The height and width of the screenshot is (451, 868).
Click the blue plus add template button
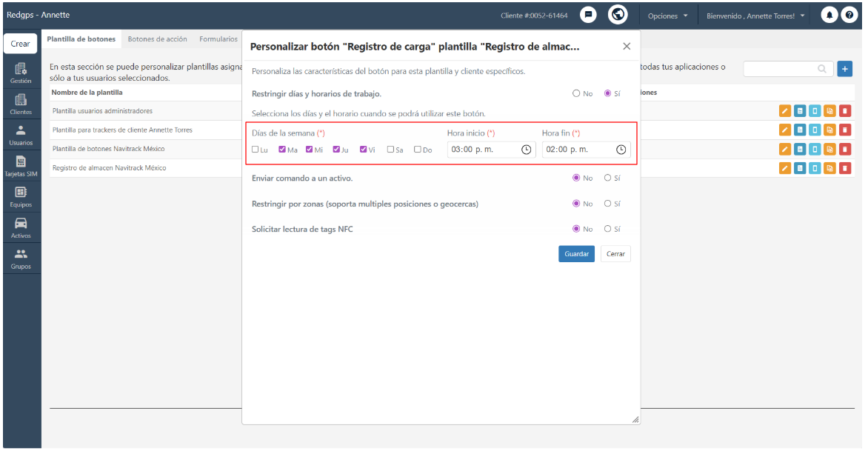pyautogui.click(x=845, y=69)
